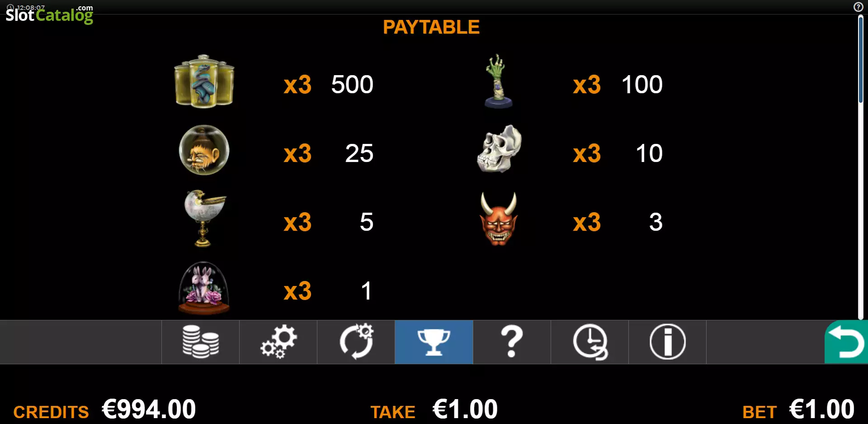Viewport: 868px width, 424px height.
Task: Click the nautilus shell goblet symbol
Action: pos(204,219)
